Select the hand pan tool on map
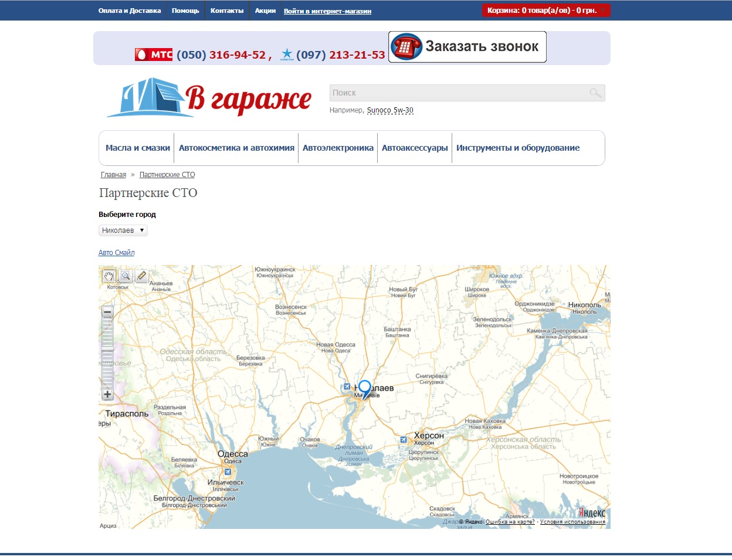 coord(109,276)
